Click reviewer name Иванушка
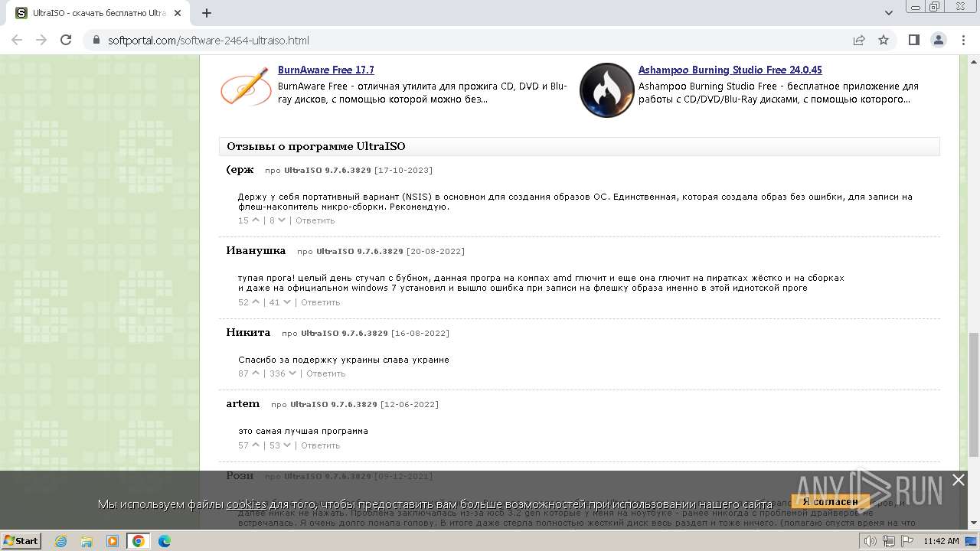The width and height of the screenshot is (980, 551). [x=256, y=250]
